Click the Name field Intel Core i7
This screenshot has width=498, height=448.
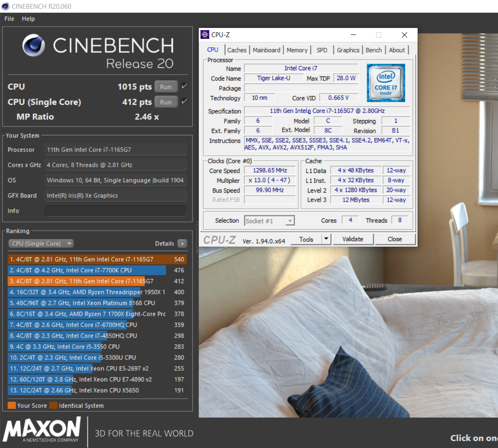(x=301, y=68)
